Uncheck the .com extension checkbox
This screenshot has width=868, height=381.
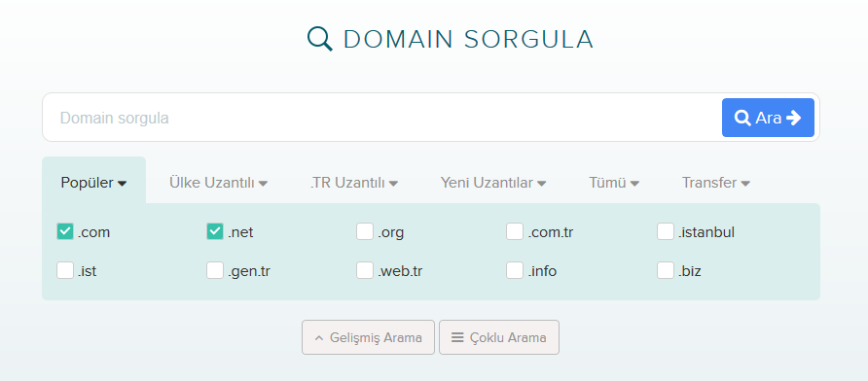(65, 231)
